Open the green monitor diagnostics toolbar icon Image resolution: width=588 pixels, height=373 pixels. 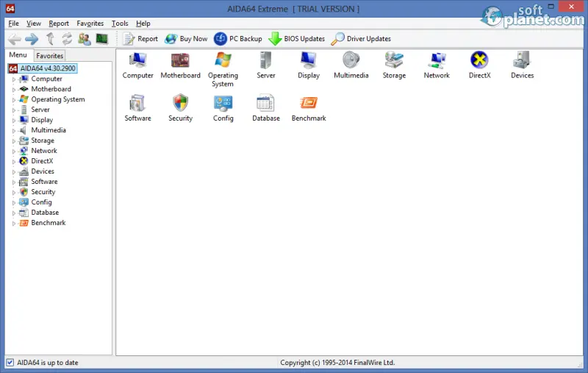pyautogui.click(x=101, y=39)
